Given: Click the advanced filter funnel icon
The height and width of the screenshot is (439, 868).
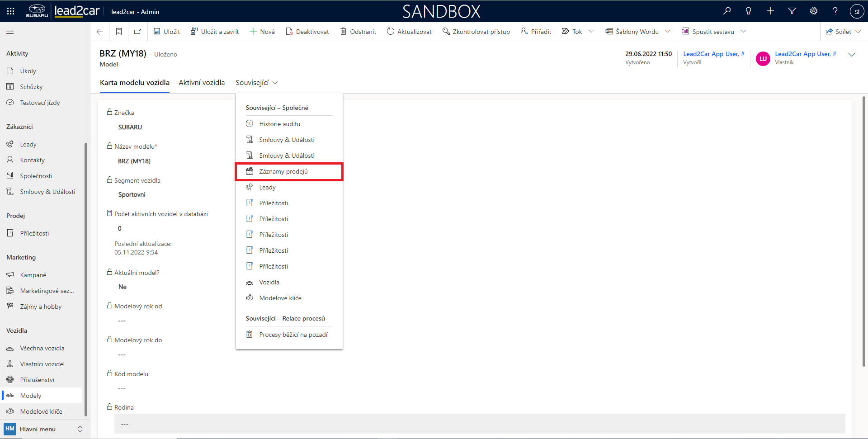Looking at the screenshot, I should 792,11.
